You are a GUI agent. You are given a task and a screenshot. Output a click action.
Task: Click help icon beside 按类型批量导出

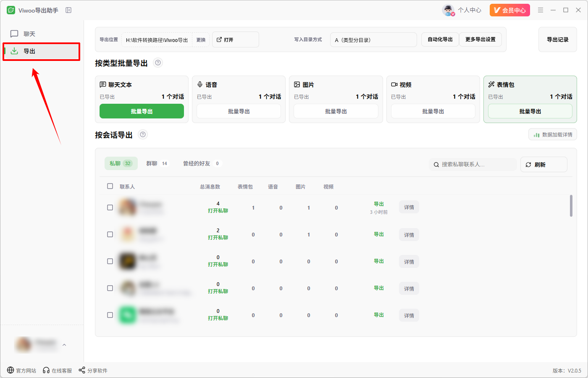coord(158,63)
